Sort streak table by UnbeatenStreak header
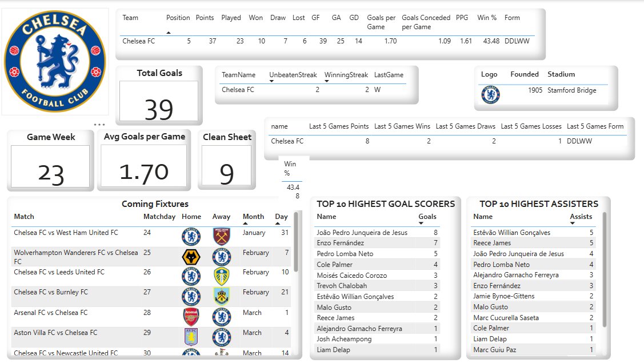Viewport: 644px width, 363px height. (x=293, y=75)
